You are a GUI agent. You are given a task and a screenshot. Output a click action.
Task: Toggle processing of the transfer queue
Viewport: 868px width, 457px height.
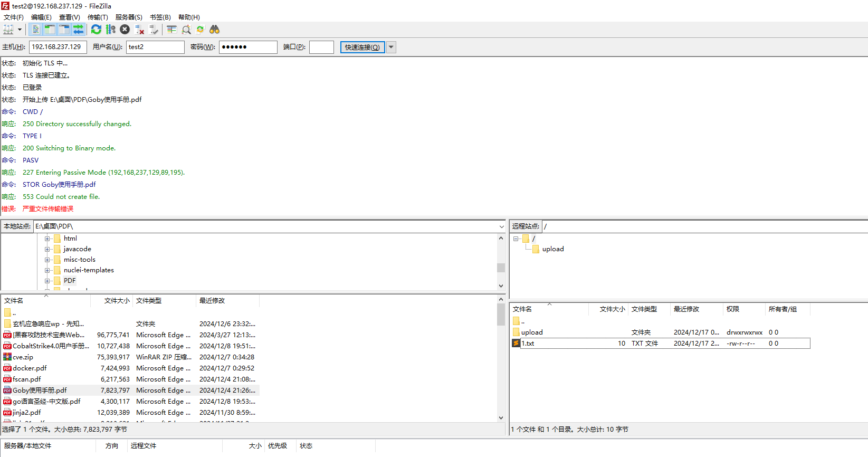[x=110, y=30]
